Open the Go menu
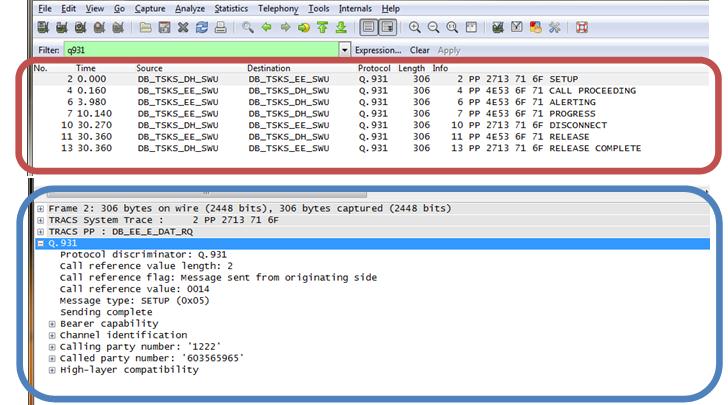The height and width of the screenshot is (405, 728). pyautogui.click(x=119, y=8)
